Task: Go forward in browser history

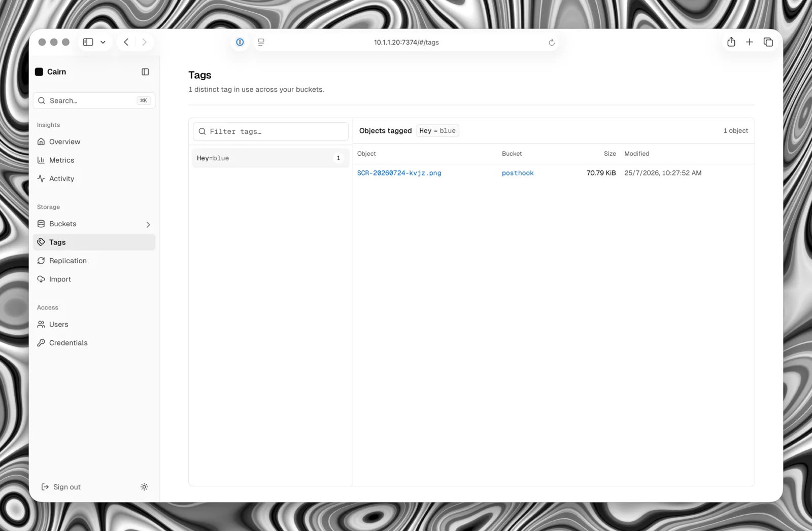Action: tap(144, 42)
